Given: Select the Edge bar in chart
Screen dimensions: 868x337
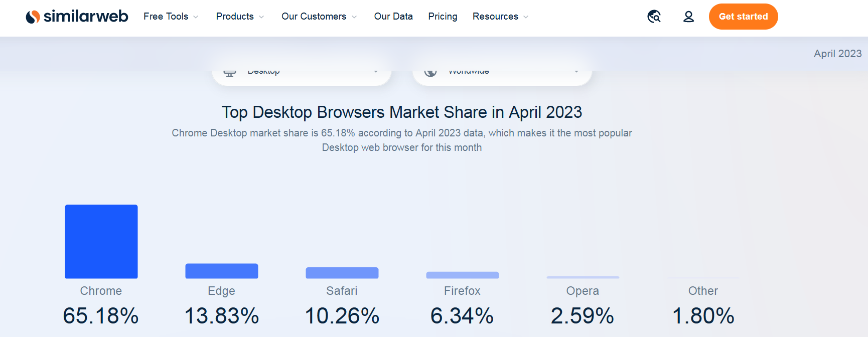Looking at the screenshot, I should coord(222,271).
